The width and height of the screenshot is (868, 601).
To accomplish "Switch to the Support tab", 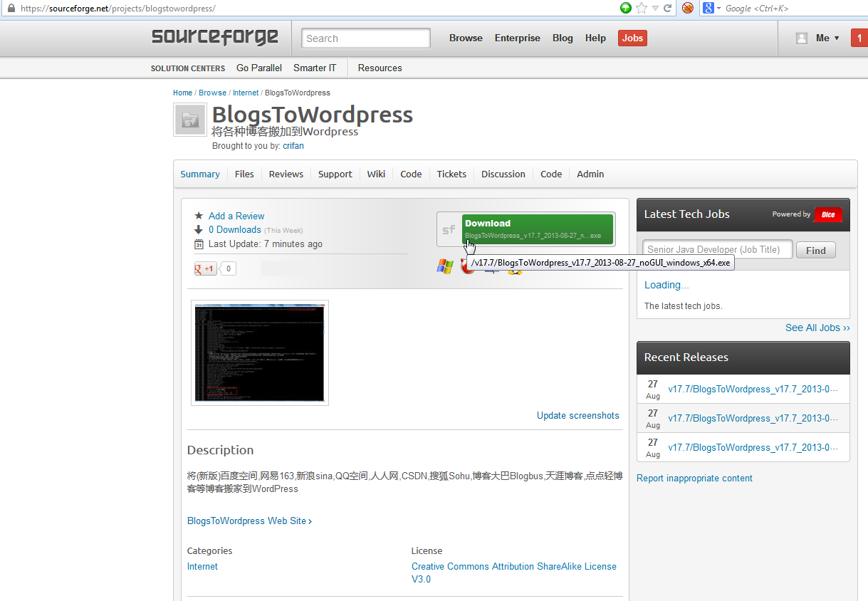I will (x=335, y=174).
